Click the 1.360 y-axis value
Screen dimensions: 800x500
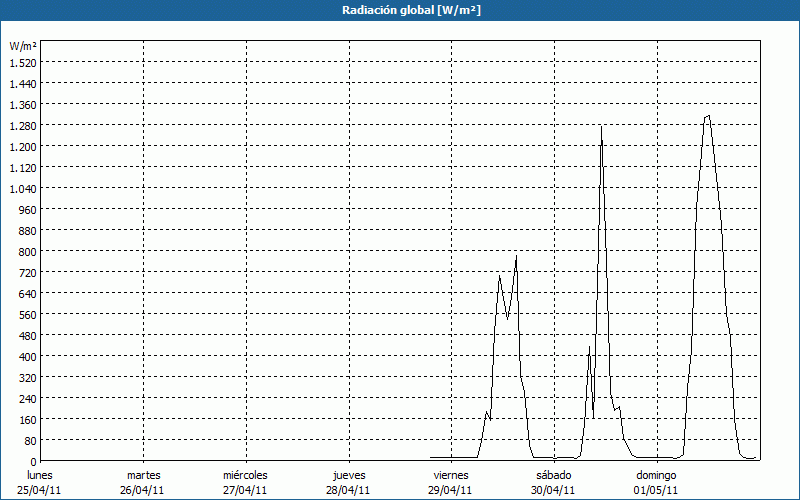[23, 105]
